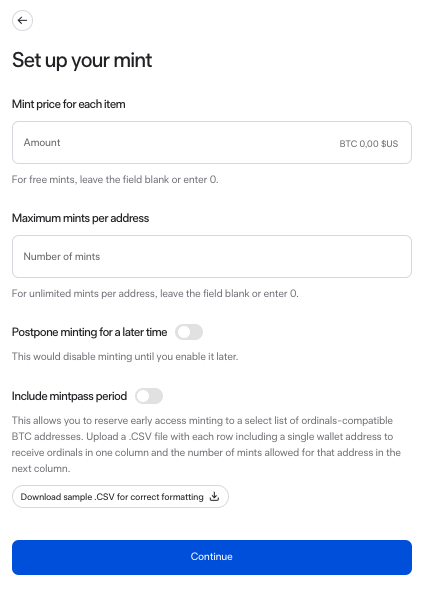423x599 pixels.
Task: Focus the Amount mint price field
Action: 212,142
